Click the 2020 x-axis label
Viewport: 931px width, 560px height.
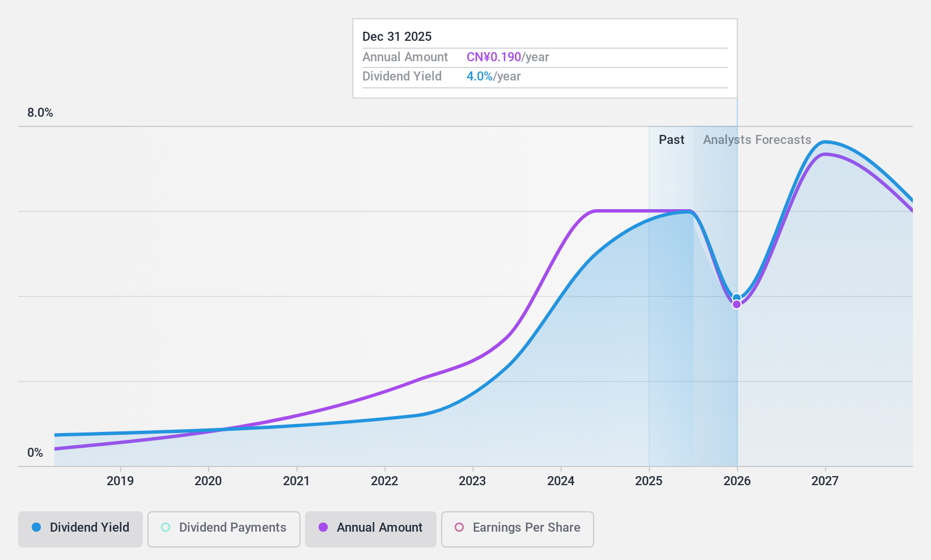pos(208,481)
